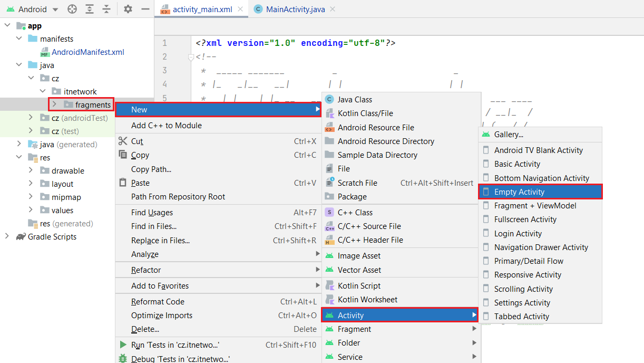Expand the Gradle Scripts node
The width and height of the screenshot is (644, 363).
(x=7, y=236)
